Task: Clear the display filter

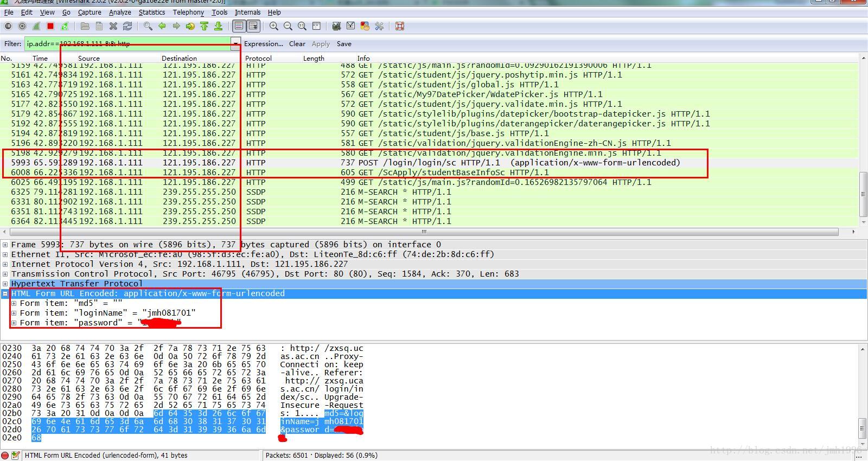Action: click(x=297, y=44)
